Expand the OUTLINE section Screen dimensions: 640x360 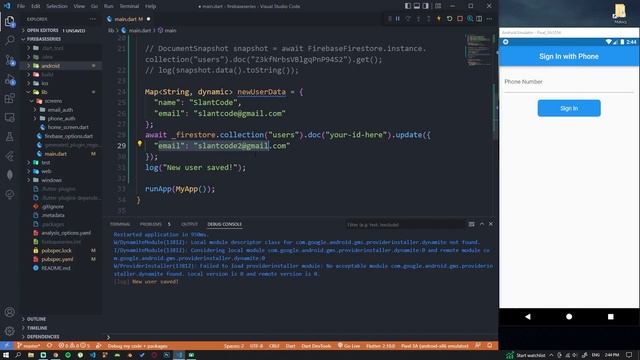(x=36, y=319)
